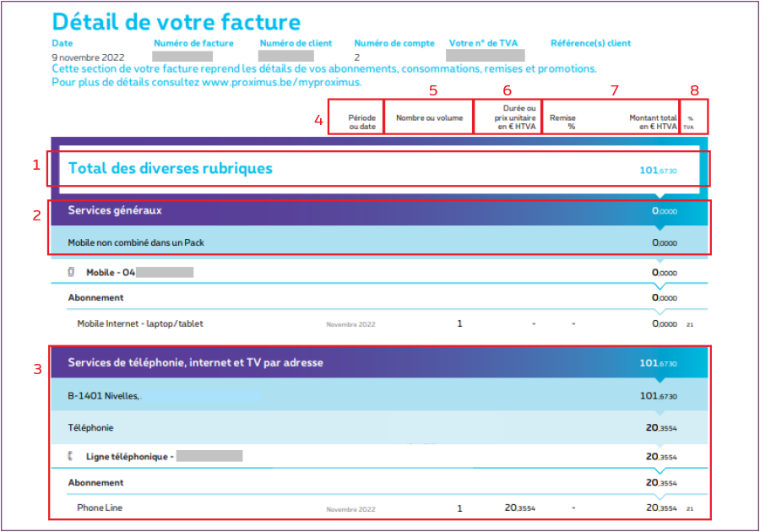Select the Services généraux section header

pos(114,210)
